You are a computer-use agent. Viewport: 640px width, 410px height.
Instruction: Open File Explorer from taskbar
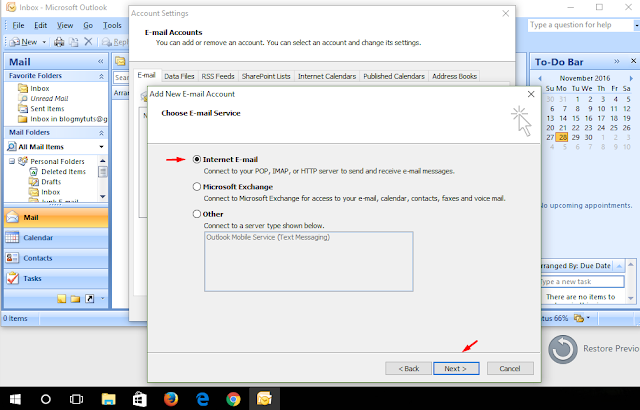click(x=108, y=399)
